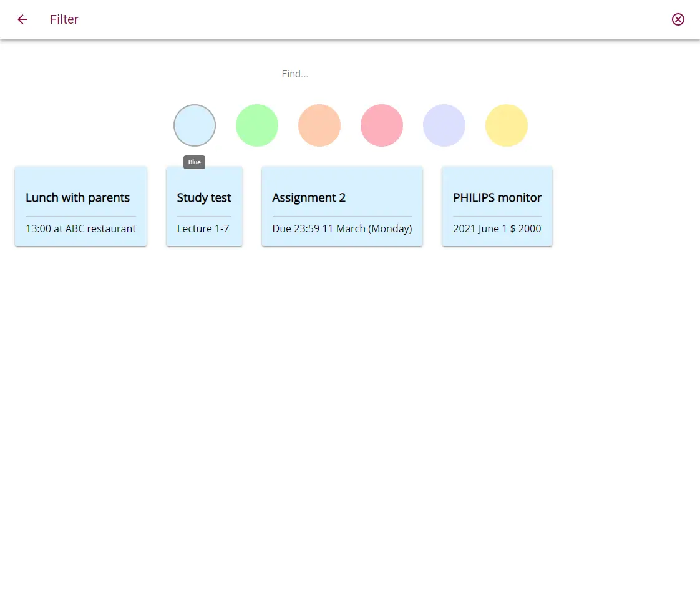Screen dimensions: 700x603
Task: Open the Study test note
Action: coord(204,206)
